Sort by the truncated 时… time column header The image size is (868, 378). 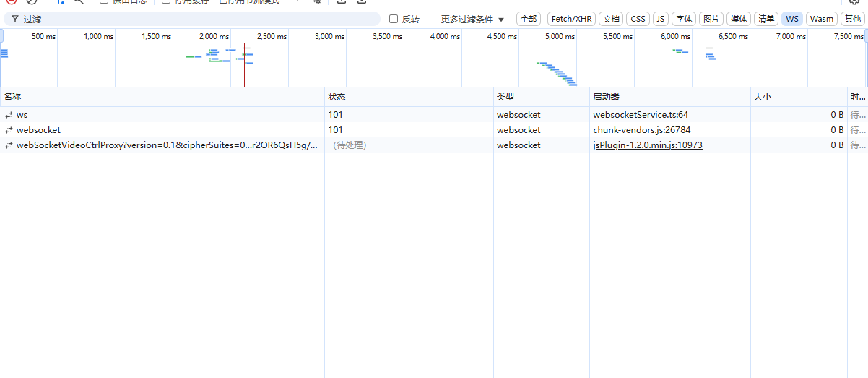(857, 97)
